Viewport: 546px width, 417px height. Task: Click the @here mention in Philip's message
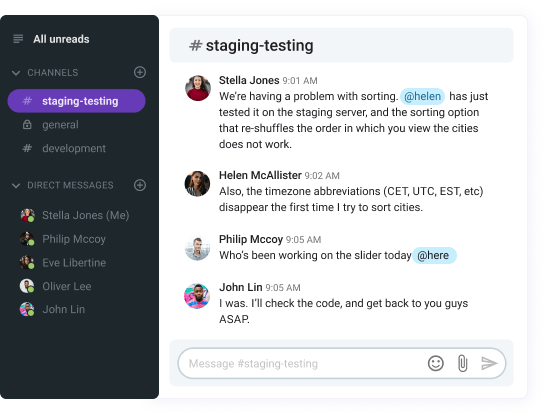[x=434, y=255]
